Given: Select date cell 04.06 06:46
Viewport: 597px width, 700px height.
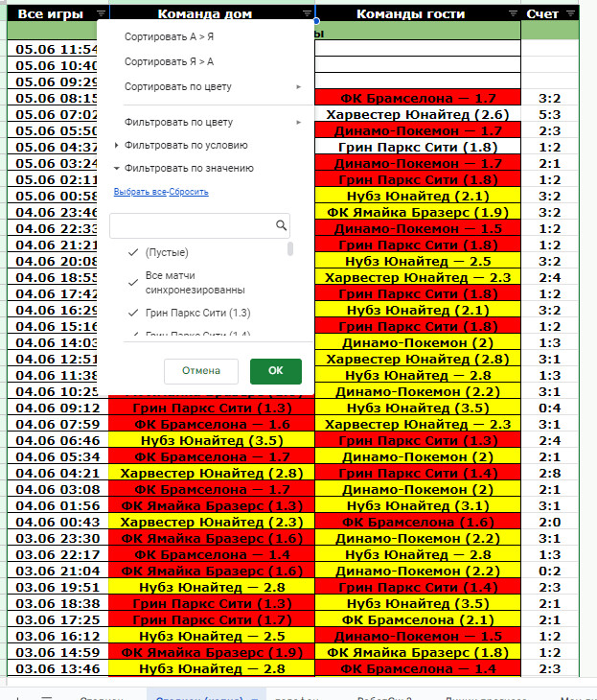Looking at the screenshot, I should [x=58, y=441].
